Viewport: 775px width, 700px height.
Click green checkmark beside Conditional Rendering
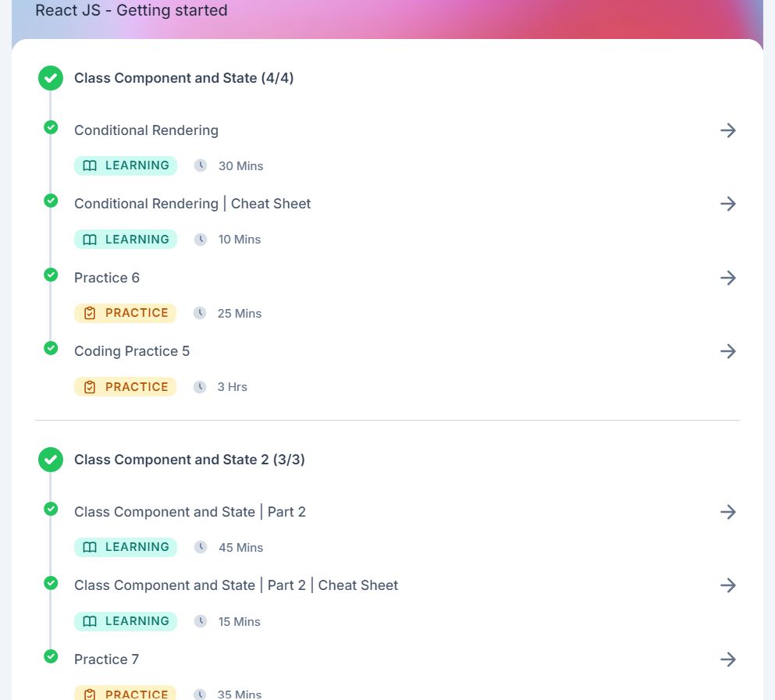(51, 127)
